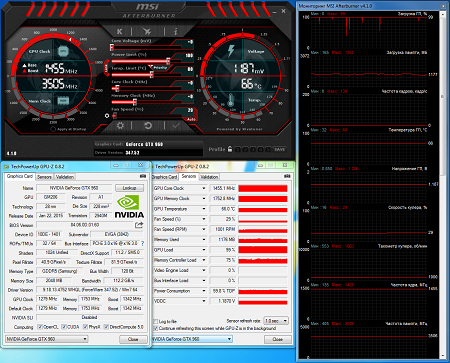Select profile slot 1 in Afterburner
Image resolution: width=450 pixels, height=363 pixels.
tap(238, 149)
